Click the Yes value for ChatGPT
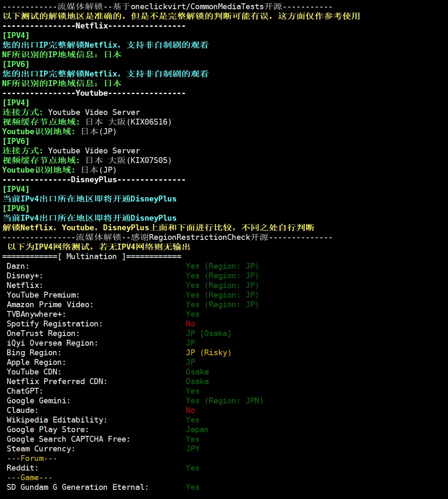448x499 pixels. pos(192,391)
